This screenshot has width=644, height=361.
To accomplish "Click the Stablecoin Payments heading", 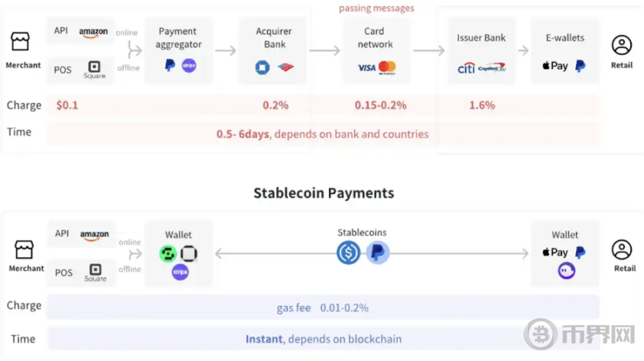I will tap(324, 193).
